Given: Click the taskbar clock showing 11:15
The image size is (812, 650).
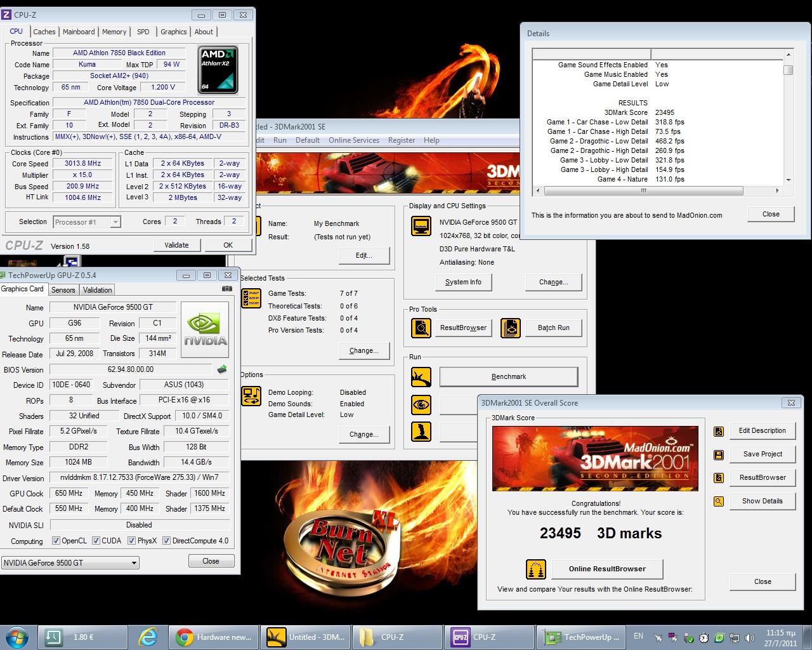Looking at the screenshot, I should tap(781, 637).
